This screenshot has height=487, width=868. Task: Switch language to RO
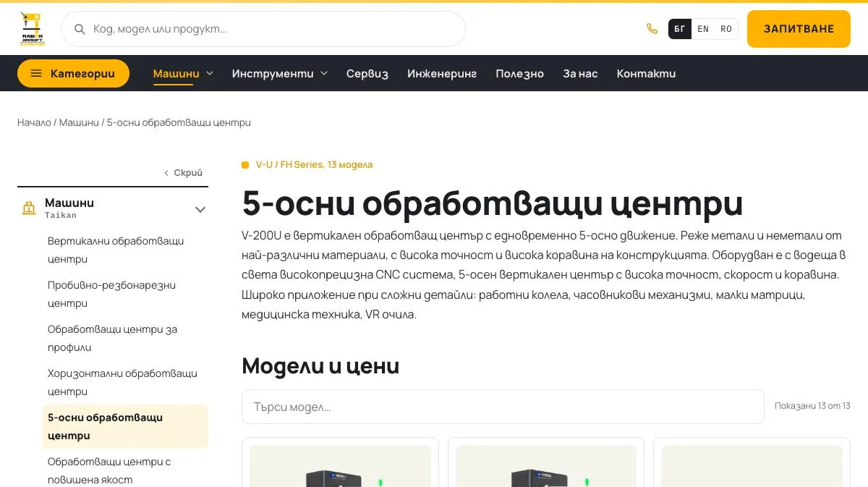click(726, 29)
